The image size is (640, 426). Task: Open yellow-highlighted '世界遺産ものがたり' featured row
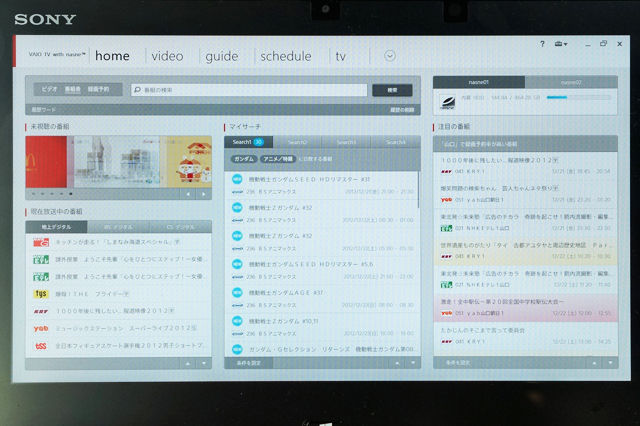tap(525, 251)
